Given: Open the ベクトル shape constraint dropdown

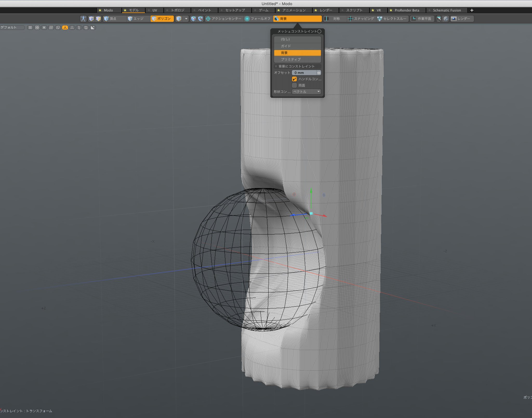Looking at the screenshot, I should click(x=306, y=92).
